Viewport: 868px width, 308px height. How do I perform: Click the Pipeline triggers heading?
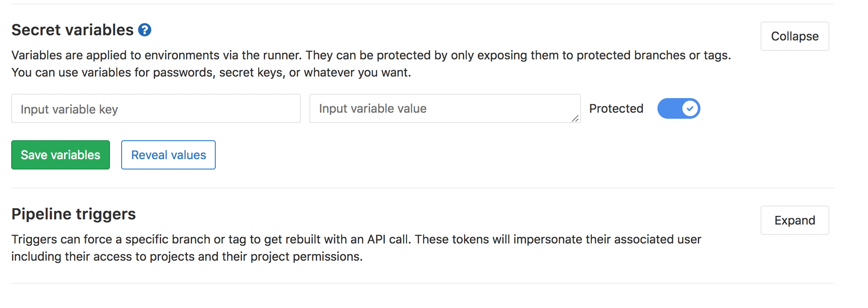pyautogui.click(x=73, y=214)
